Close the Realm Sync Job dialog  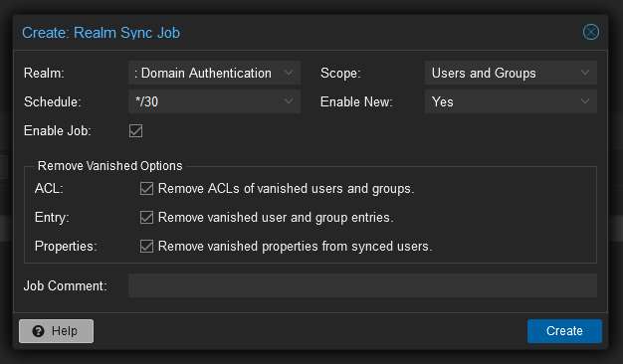[591, 32]
